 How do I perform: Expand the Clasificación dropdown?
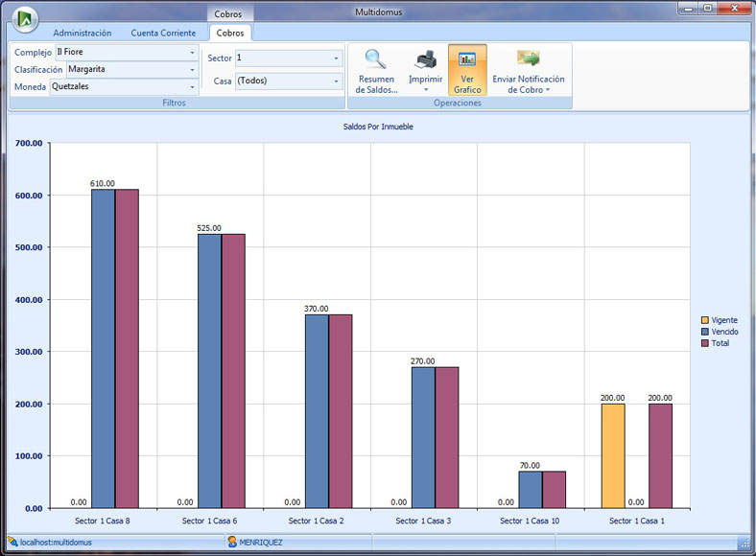click(x=192, y=70)
